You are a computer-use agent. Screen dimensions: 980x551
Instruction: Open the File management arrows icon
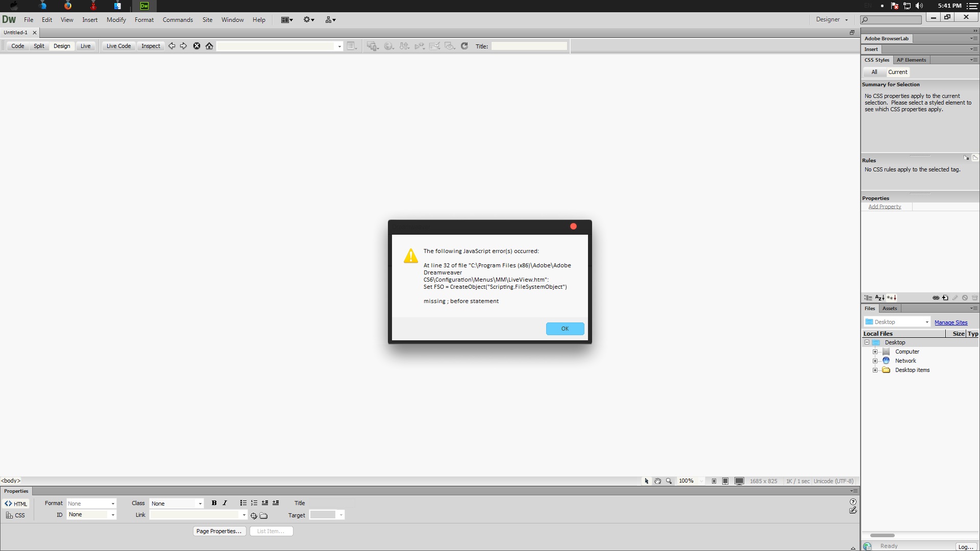coord(404,46)
